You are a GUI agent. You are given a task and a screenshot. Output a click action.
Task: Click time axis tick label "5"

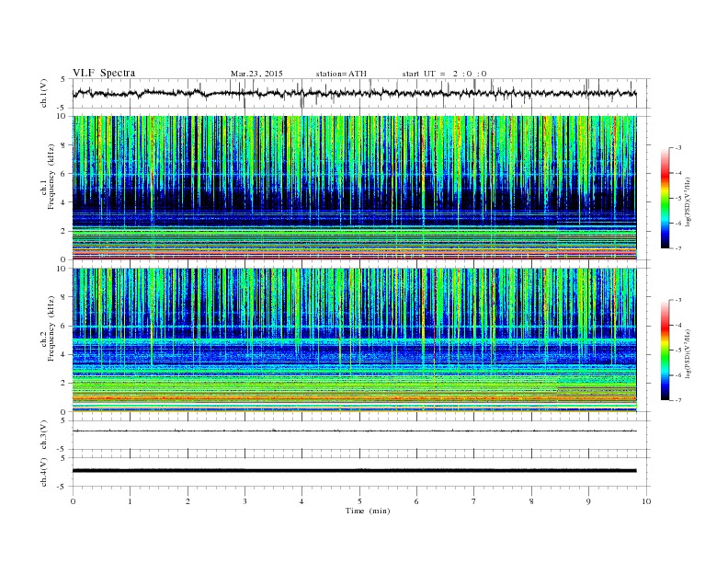pos(359,501)
